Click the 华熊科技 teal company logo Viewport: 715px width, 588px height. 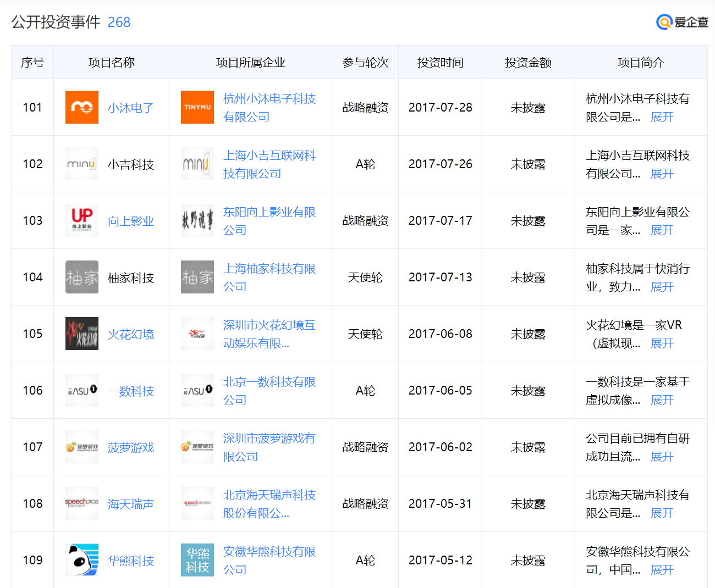197,560
